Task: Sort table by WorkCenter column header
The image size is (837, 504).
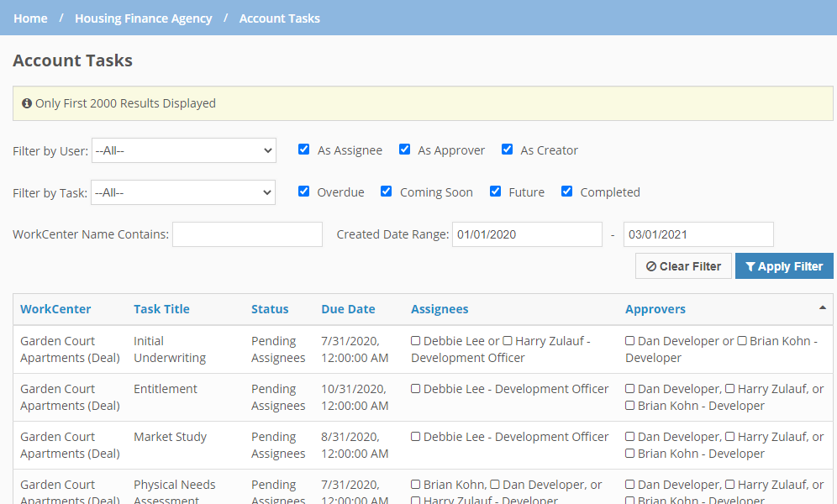Action: 55,309
